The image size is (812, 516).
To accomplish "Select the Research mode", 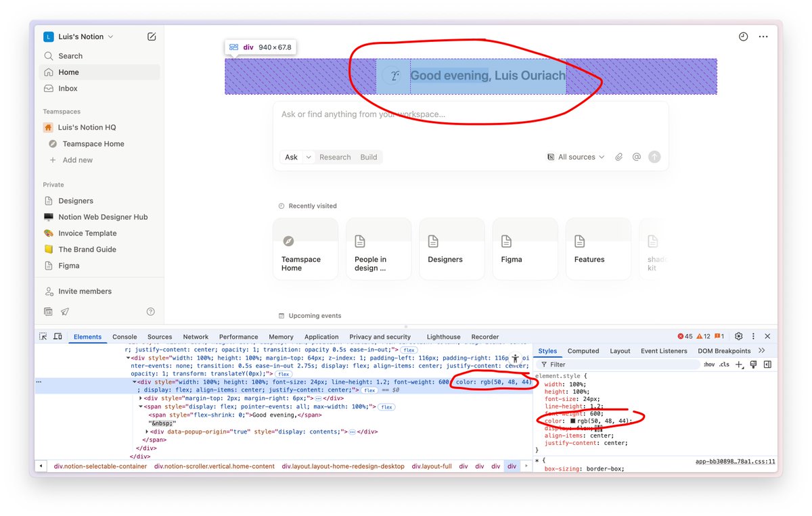I will [335, 158].
